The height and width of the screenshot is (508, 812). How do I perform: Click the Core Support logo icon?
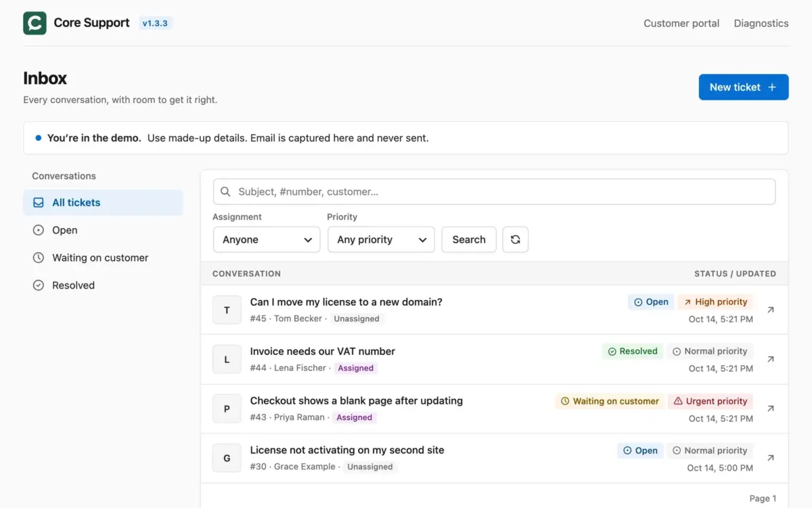point(35,23)
